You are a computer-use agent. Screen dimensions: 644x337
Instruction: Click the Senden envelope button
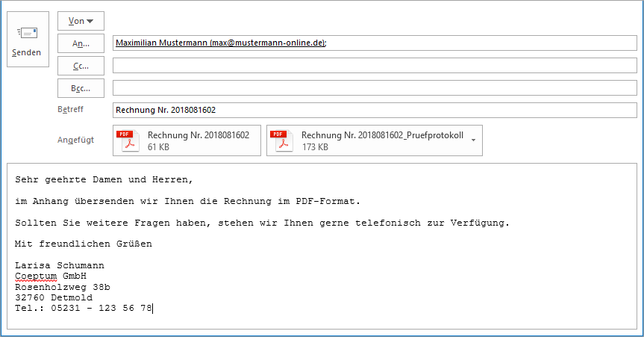click(28, 39)
